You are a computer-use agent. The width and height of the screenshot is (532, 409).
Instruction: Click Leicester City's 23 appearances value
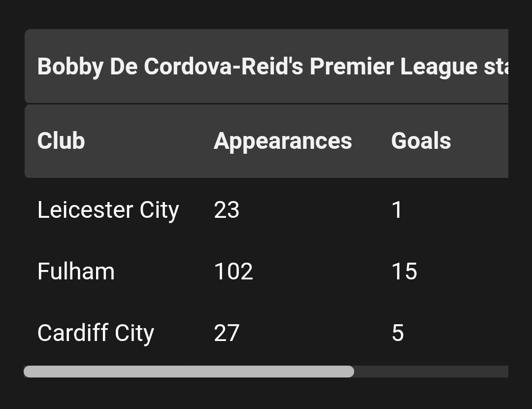(x=227, y=210)
